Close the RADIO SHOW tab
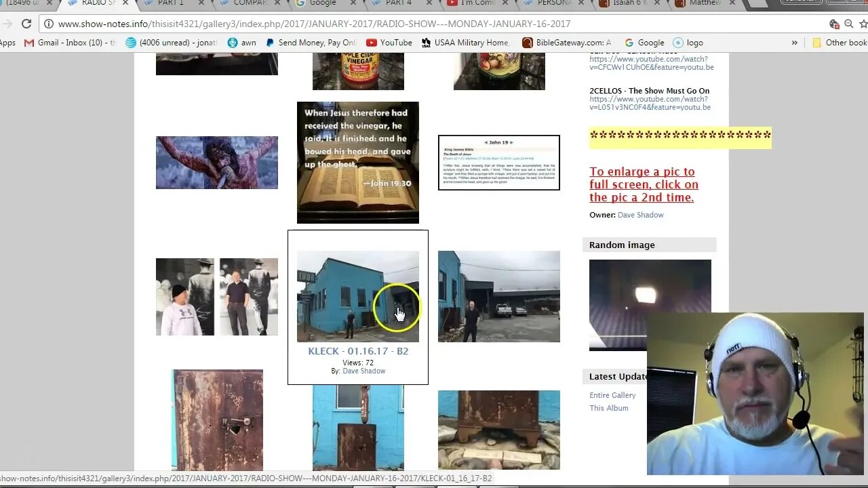 pyautogui.click(x=125, y=3)
